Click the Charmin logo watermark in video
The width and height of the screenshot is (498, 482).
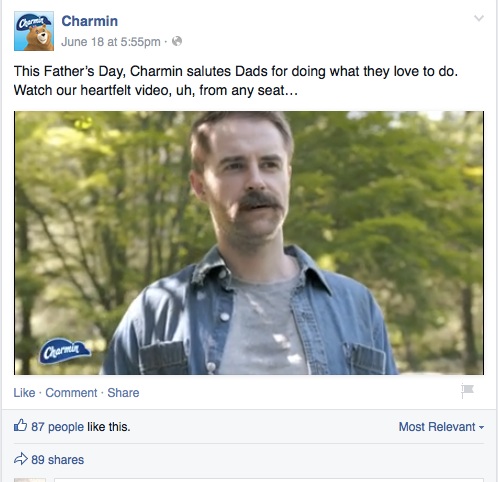(65, 351)
